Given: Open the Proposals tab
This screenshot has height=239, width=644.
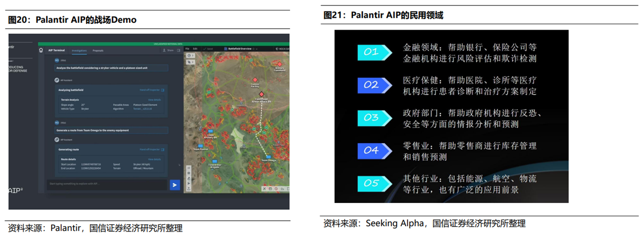Looking at the screenshot, I should tap(98, 50).
